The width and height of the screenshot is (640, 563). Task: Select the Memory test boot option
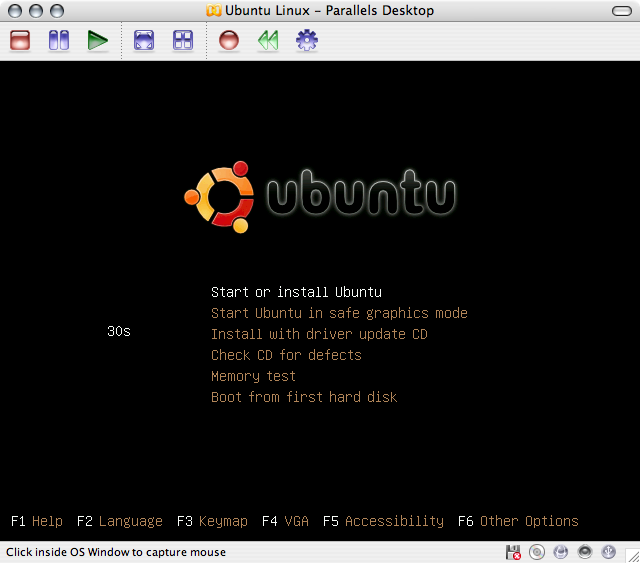tap(253, 376)
